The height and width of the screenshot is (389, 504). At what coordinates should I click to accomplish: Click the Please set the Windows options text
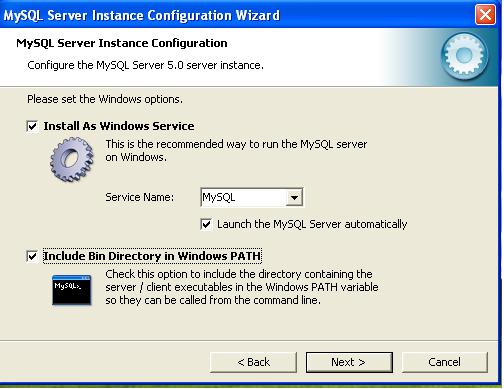click(x=105, y=99)
